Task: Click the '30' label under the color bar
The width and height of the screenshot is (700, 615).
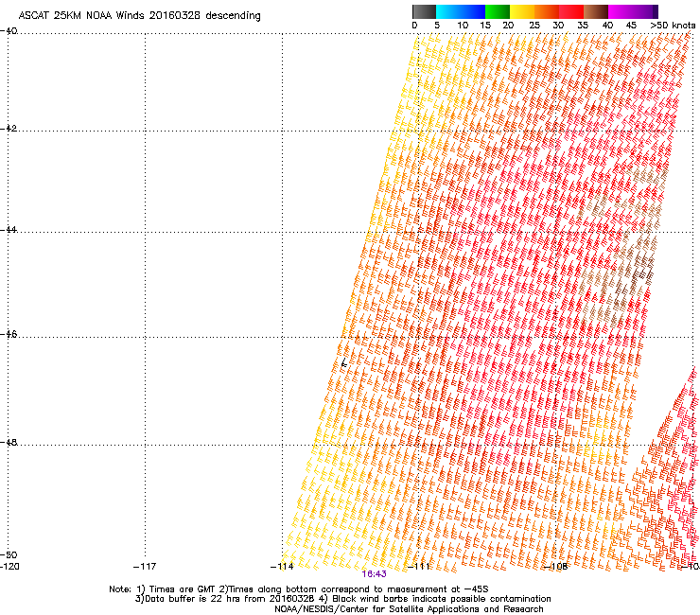Action: click(558, 26)
